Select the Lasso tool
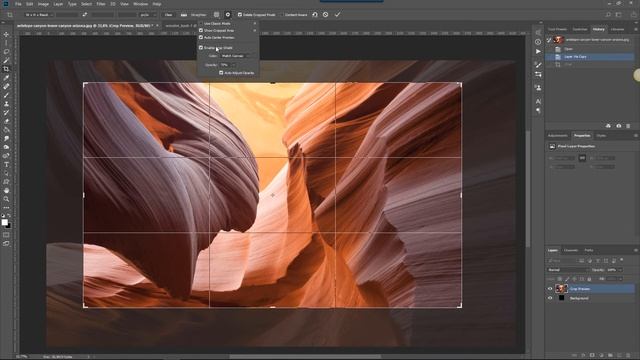 (6, 52)
